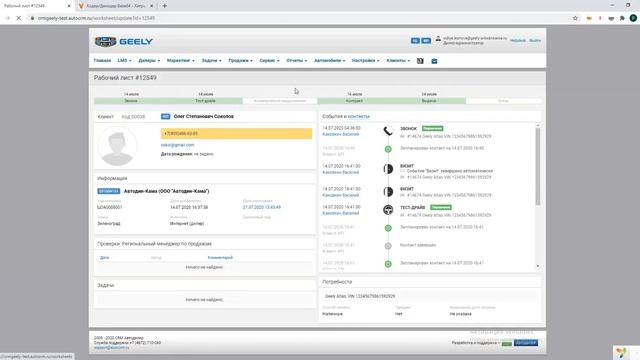Expand the Продажи dropdown menu
The image size is (640, 360).
tap(240, 60)
